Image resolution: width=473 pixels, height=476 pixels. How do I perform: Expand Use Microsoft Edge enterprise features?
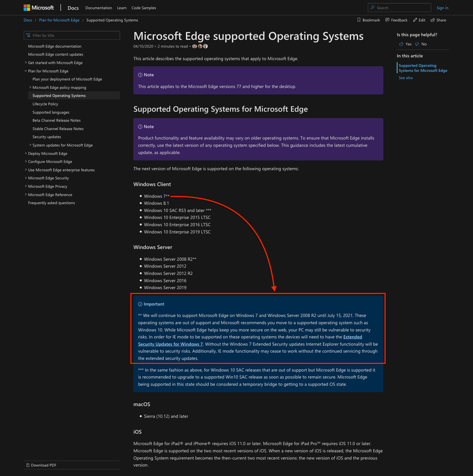[26, 170]
